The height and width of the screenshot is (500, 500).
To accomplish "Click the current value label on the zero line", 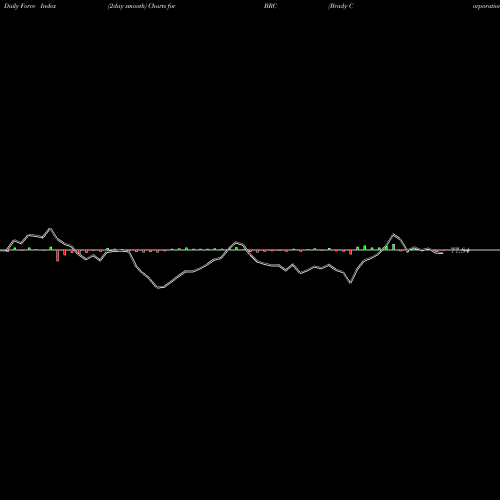I will click(x=460, y=250).
